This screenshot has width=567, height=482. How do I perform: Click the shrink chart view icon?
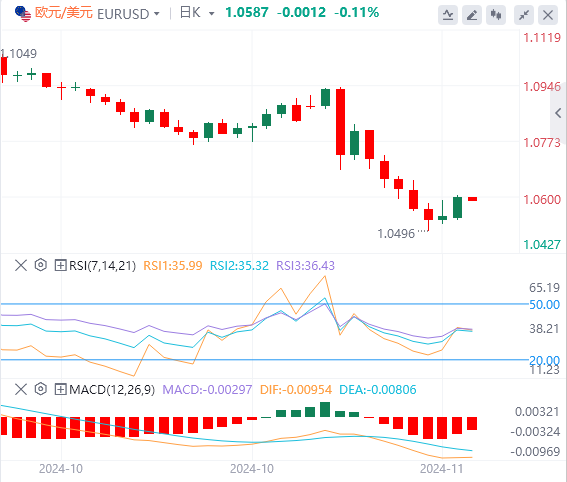point(524,15)
